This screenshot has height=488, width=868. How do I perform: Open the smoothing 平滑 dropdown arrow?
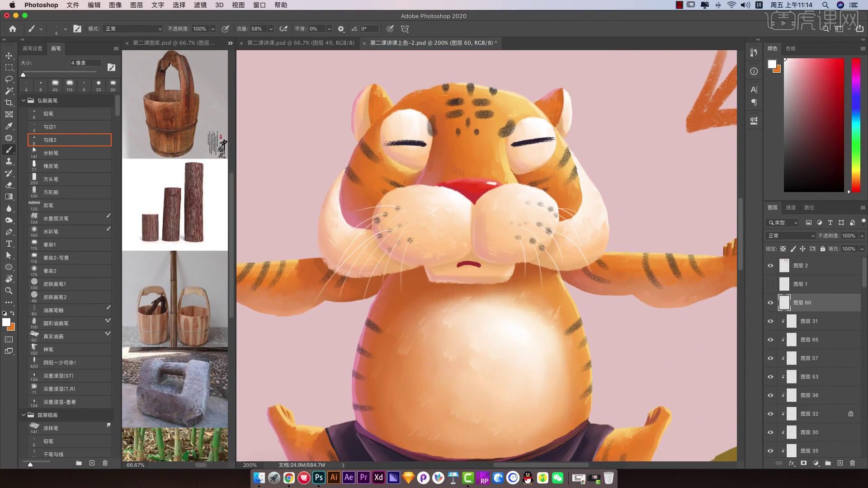tap(329, 28)
